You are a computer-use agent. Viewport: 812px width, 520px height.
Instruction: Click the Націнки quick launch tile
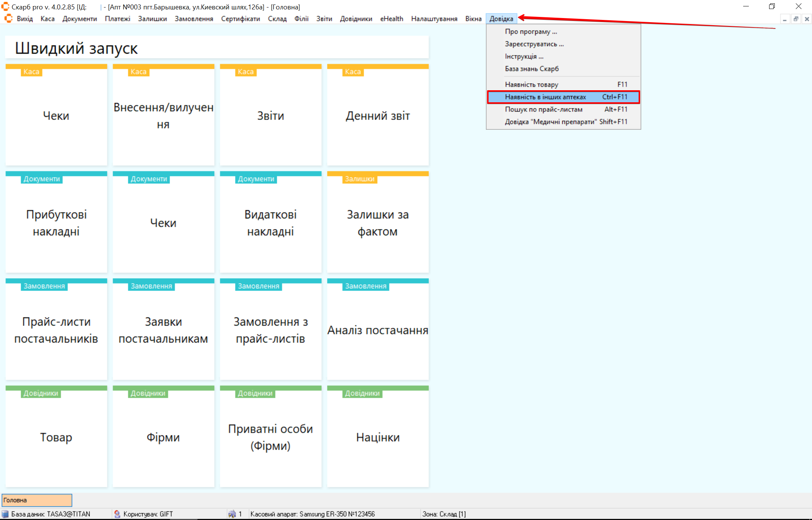point(378,437)
